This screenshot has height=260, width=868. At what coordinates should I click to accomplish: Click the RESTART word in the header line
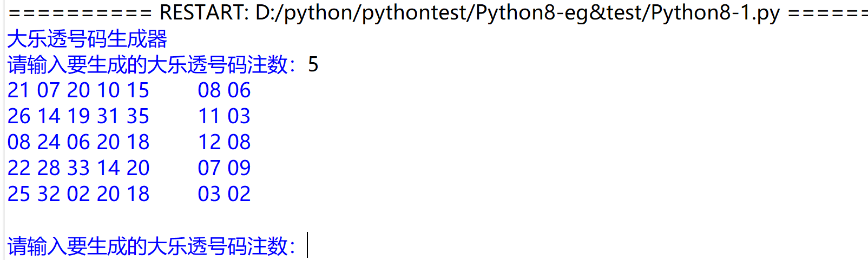click(x=203, y=12)
